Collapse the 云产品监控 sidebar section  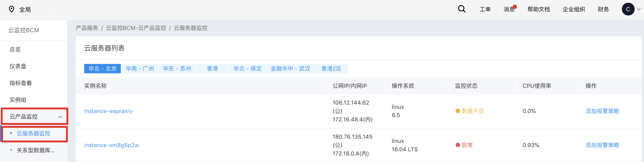tap(60, 117)
